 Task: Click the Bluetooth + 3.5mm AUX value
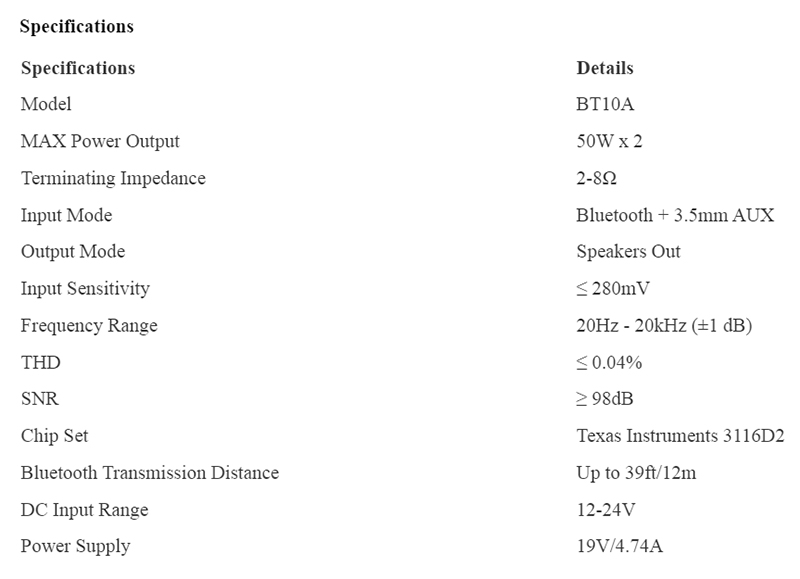(x=675, y=215)
